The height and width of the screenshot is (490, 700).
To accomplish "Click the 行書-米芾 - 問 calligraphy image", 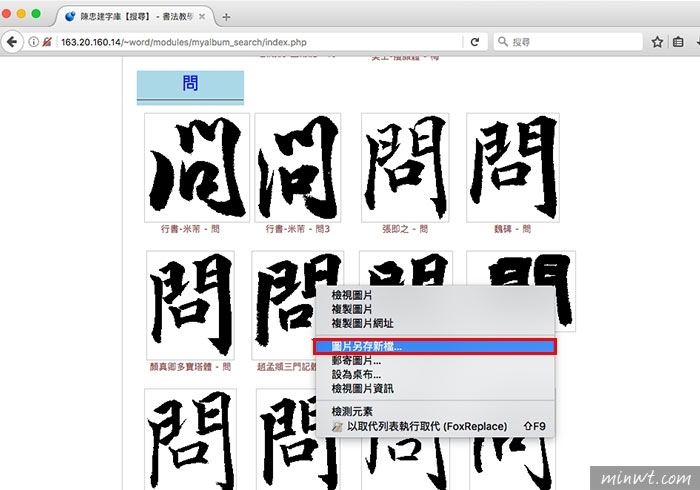I will click(197, 167).
